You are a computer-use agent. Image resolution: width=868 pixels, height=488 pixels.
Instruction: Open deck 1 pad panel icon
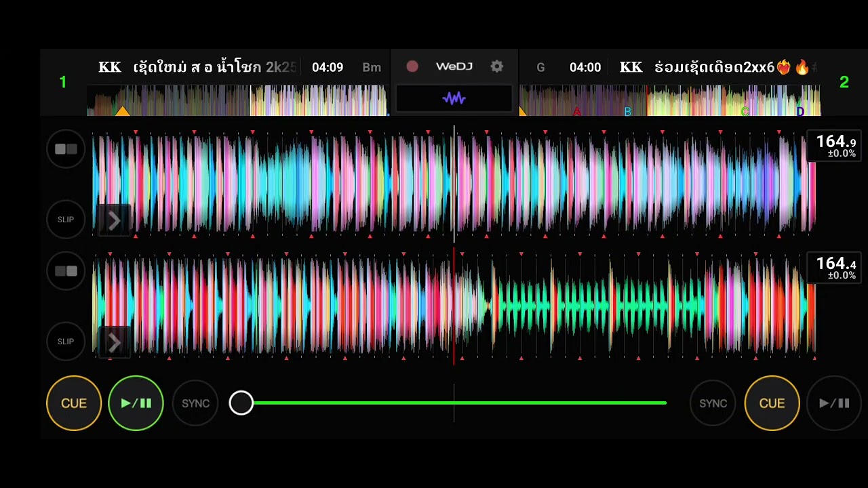coord(66,149)
